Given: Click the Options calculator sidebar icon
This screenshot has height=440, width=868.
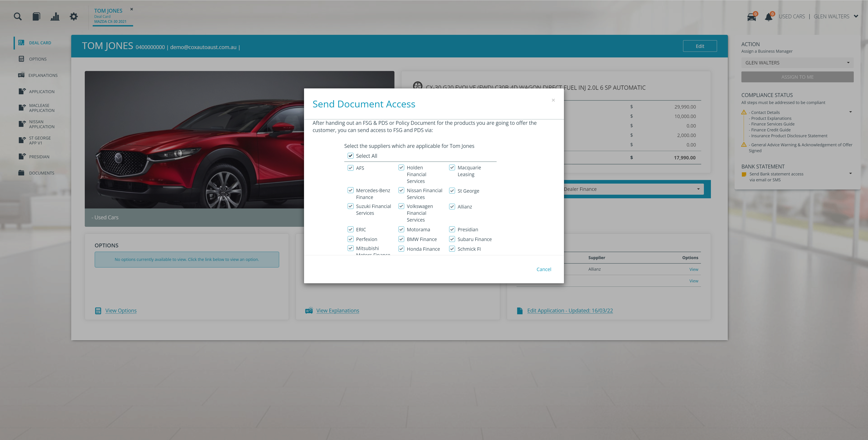Looking at the screenshot, I should tap(21, 59).
